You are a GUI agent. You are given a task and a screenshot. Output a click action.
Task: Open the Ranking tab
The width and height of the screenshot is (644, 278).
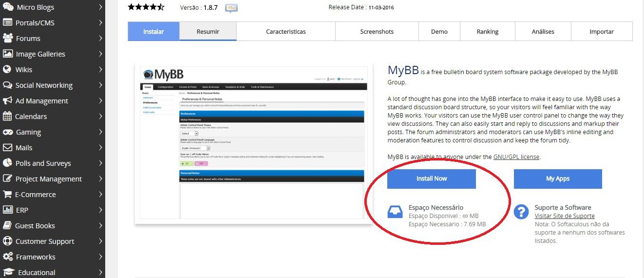[488, 31]
